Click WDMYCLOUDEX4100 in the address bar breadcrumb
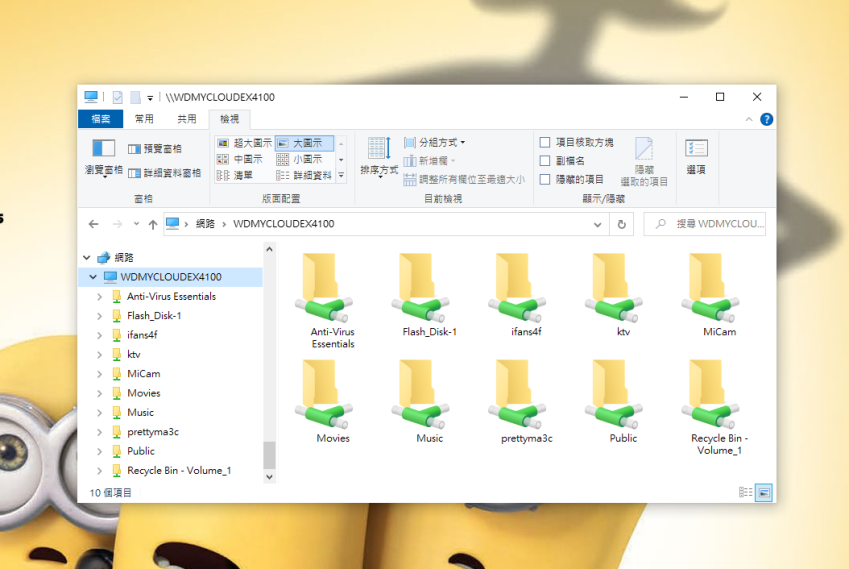Viewport: 849px width, 569px height. 284,224
